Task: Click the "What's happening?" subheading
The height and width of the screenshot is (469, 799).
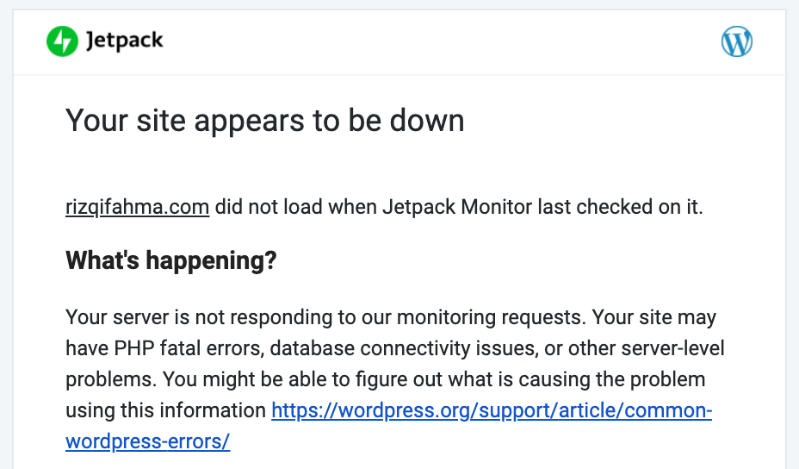Action: 171,262
